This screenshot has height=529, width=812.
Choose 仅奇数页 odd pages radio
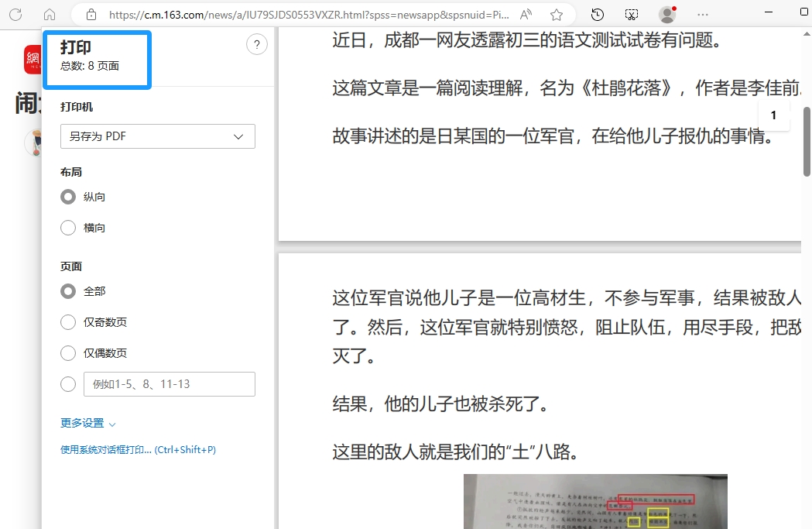68,322
